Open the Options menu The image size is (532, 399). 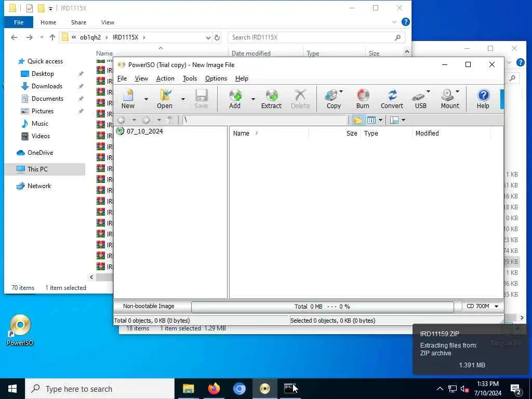(x=216, y=78)
